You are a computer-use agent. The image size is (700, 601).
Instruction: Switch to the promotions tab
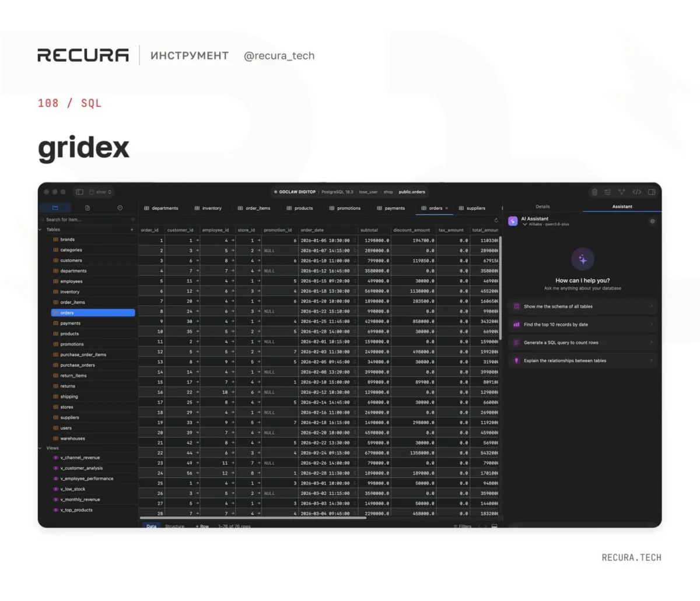click(x=345, y=208)
